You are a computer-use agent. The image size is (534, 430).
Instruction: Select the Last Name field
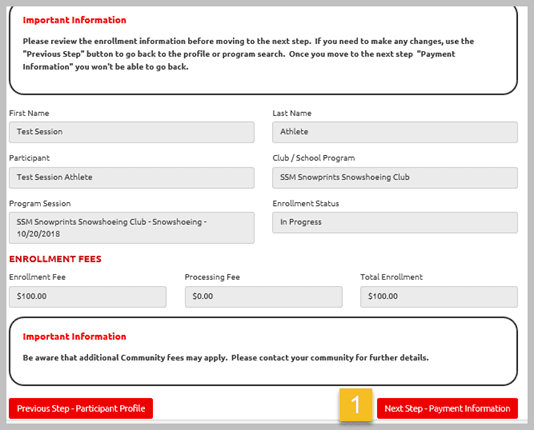(x=395, y=132)
